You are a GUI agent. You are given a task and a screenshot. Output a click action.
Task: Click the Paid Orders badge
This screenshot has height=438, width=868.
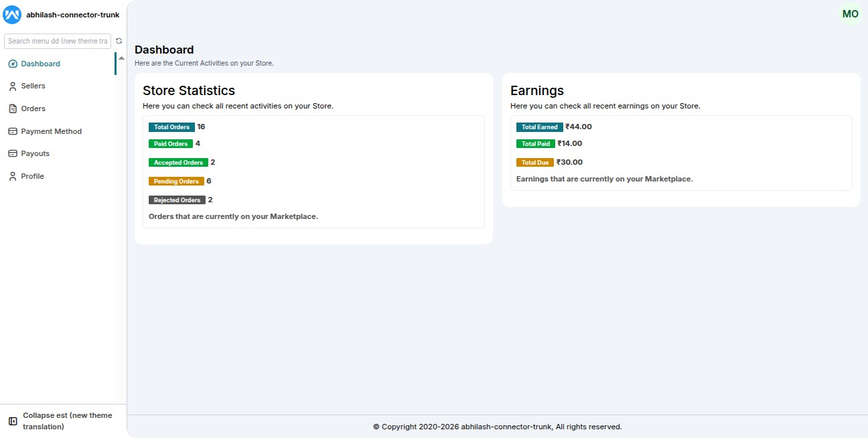[171, 143]
